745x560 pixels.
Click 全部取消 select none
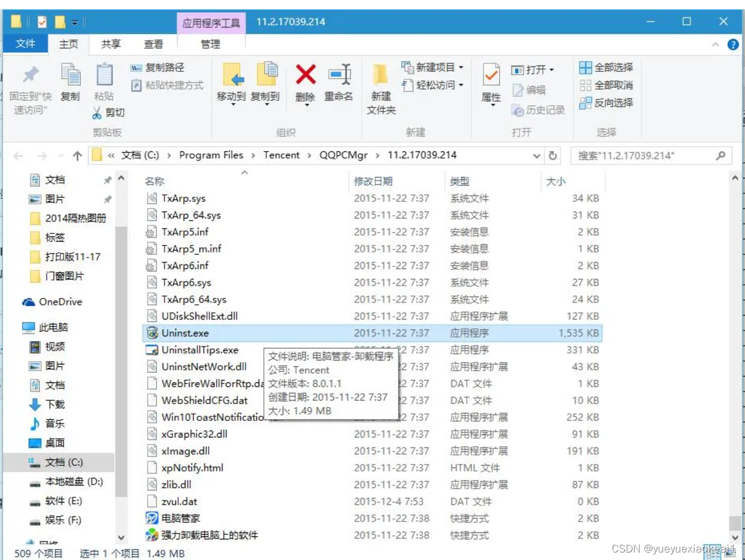coord(606,85)
